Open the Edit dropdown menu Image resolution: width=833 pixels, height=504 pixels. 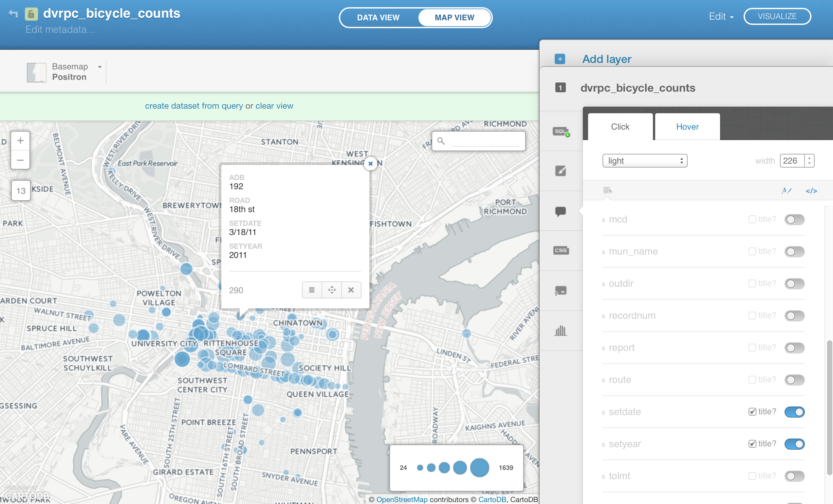pos(721,17)
